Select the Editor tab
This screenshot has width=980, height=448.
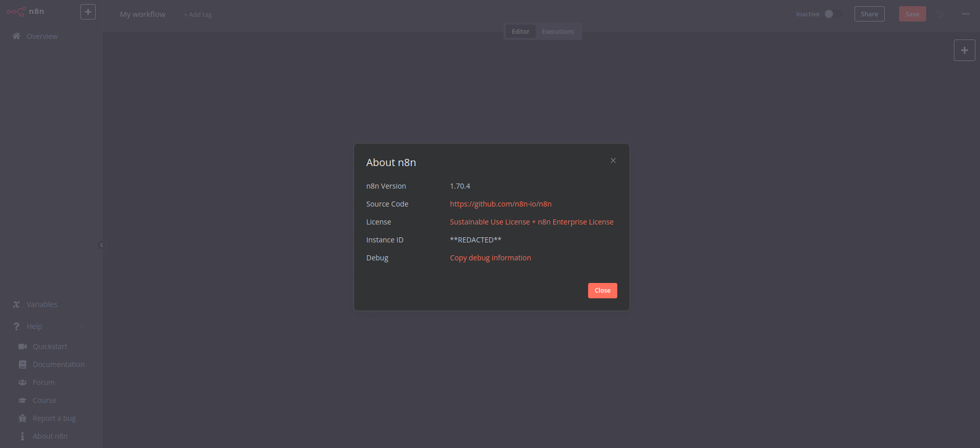pyautogui.click(x=520, y=31)
